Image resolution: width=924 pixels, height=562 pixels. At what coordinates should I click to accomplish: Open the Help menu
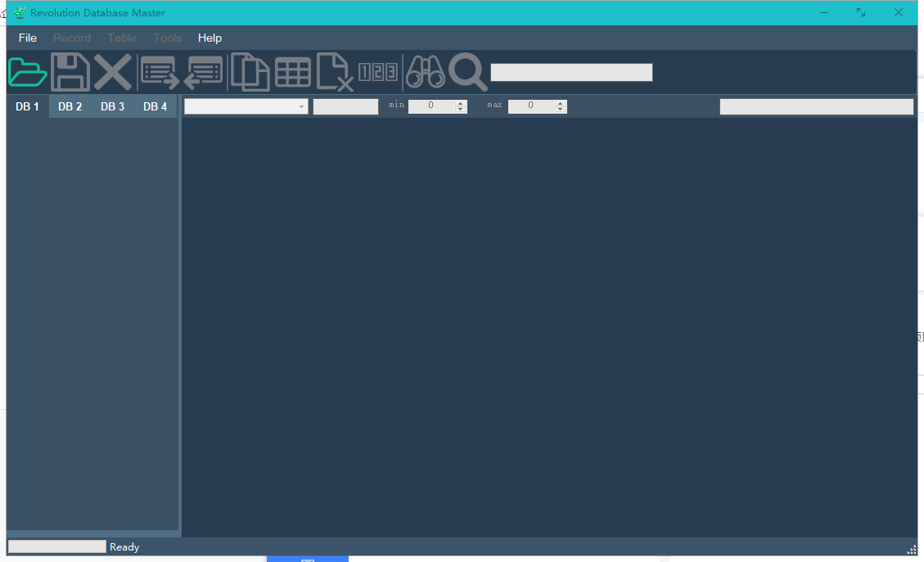[x=210, y=38]
